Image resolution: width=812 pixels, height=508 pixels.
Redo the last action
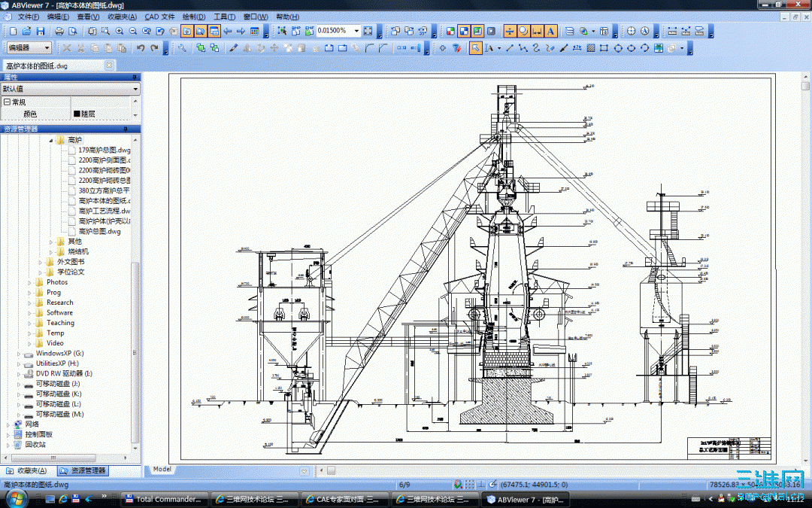154,48
